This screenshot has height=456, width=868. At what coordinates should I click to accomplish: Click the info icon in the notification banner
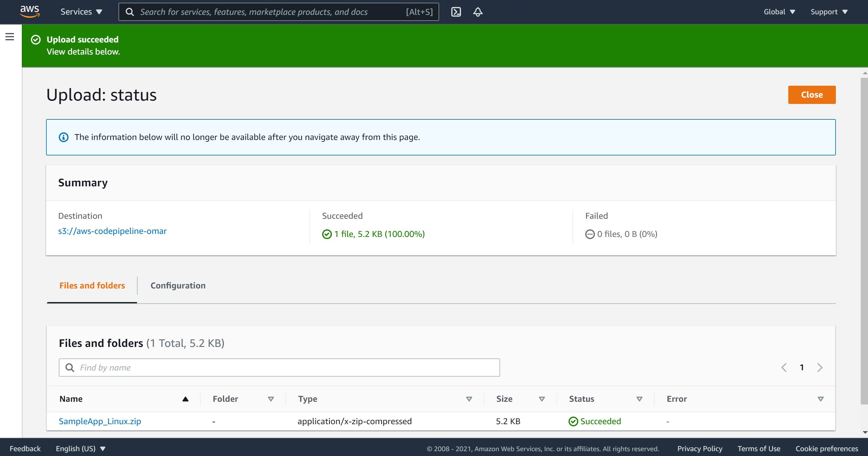[x=63, y=137]
